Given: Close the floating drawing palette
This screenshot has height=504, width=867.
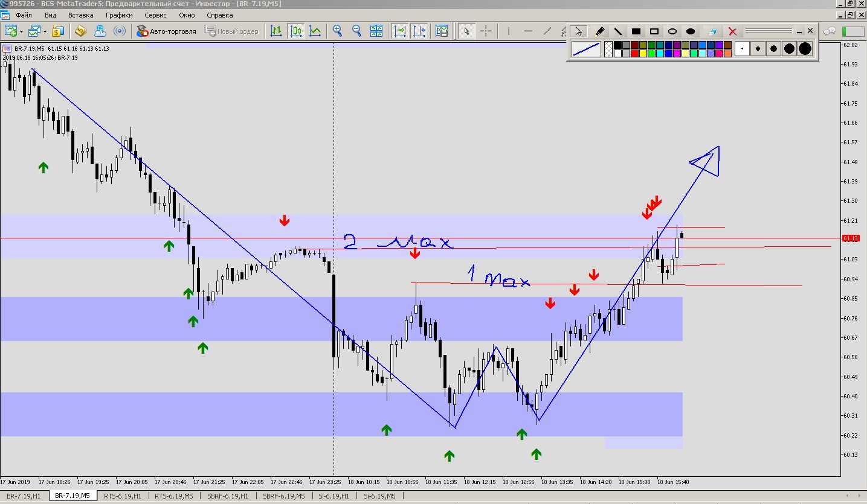Looking at the screenshot, I should 810,30.
